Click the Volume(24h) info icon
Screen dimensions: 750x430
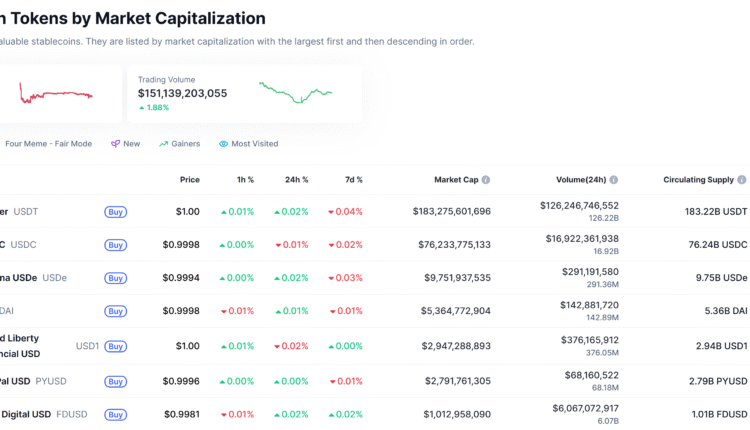tap(614, 180)
